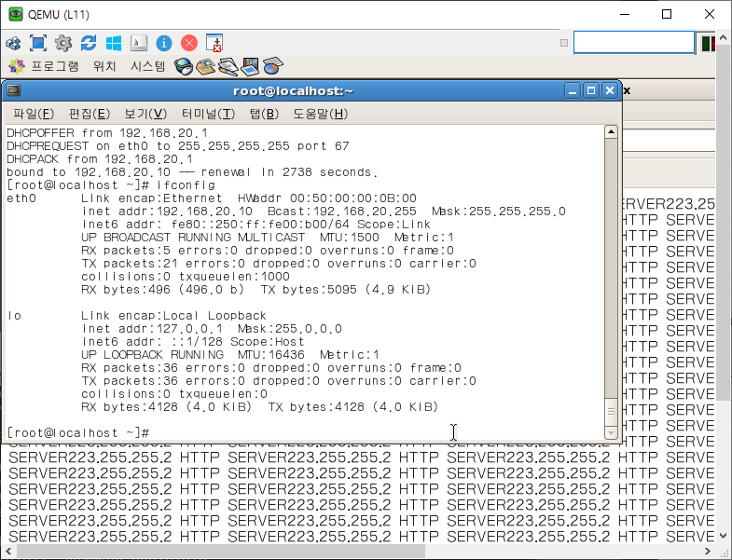Click 'TX bytes:5095 (4.9 KiB)' text
Viewport: 732px width, 560px height.
click(x=345, y=290)
